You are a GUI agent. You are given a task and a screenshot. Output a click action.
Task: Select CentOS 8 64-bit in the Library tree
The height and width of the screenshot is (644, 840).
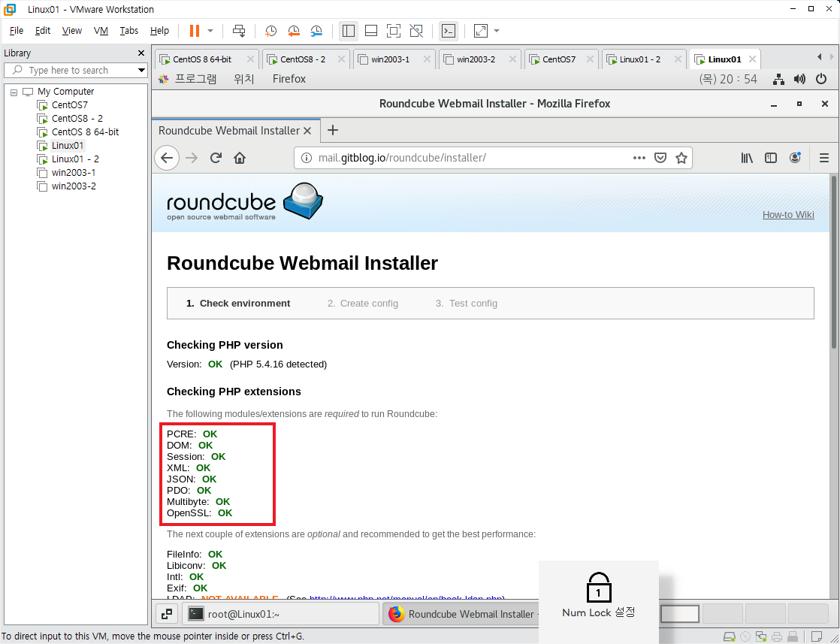[x=85, y=132]
